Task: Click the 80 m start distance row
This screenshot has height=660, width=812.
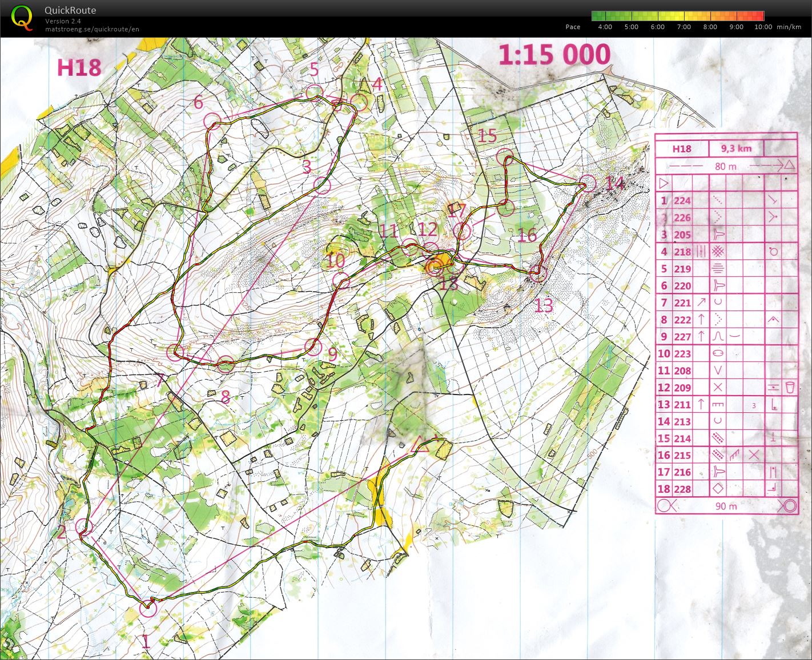Action: point(726,166)
